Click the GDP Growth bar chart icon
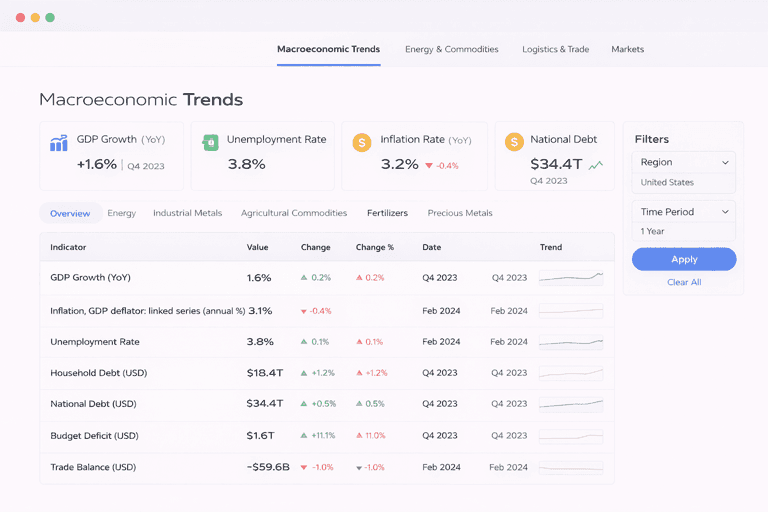Screen dimensions: 768x512 [x=59, y=143]
